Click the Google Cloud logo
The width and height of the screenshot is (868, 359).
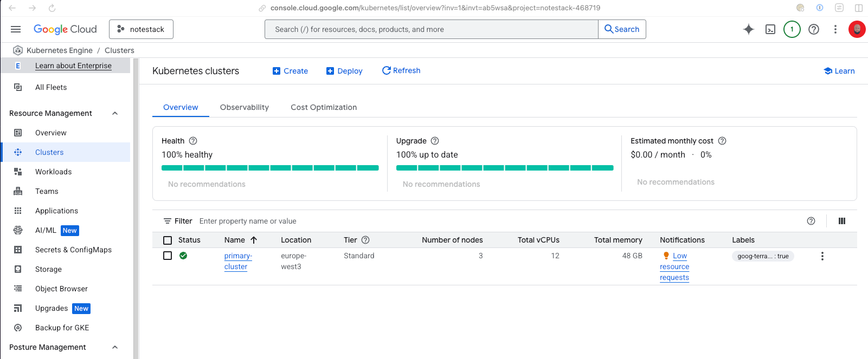(65, 29)
